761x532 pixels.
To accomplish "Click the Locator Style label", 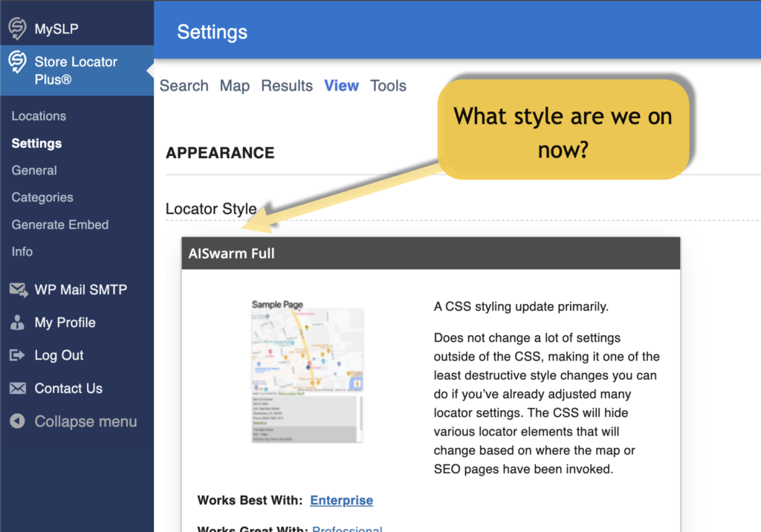I will pos(211,209).
